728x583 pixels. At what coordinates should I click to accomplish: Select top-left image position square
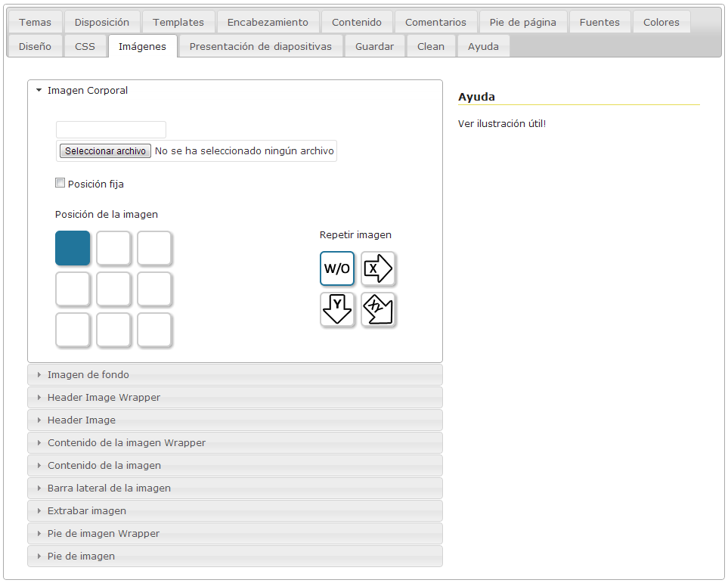73,248
